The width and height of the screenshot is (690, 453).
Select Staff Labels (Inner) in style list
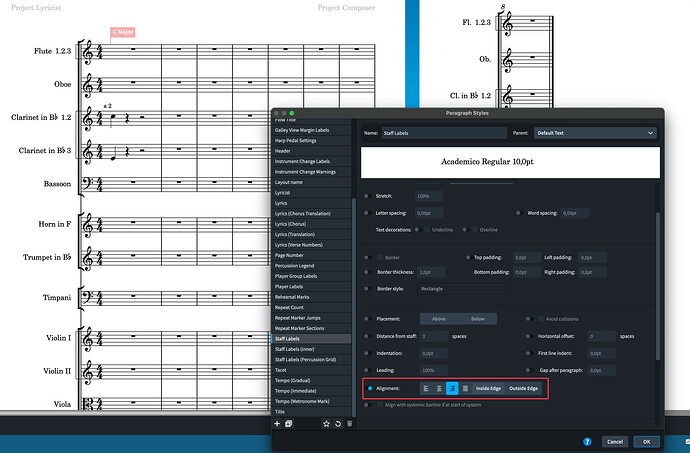(311, 349)
